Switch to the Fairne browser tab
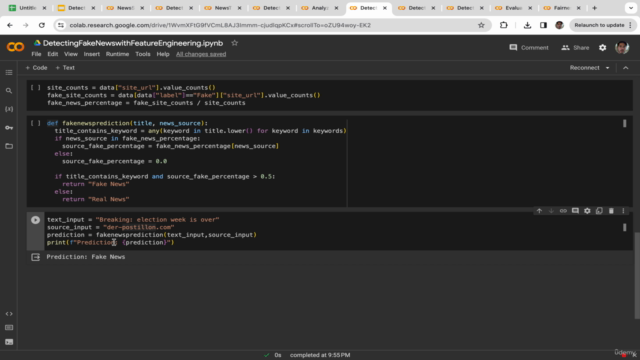Screen dimensions: 640x360 tap(562, 8)
